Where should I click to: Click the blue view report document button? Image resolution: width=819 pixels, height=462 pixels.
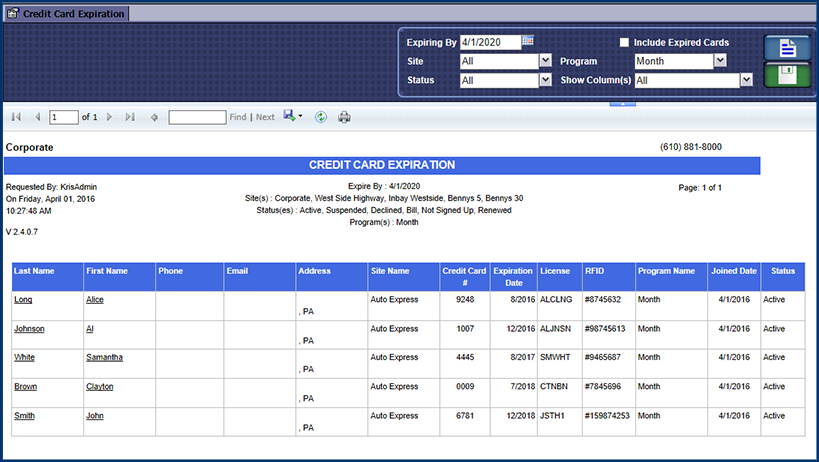786,47
